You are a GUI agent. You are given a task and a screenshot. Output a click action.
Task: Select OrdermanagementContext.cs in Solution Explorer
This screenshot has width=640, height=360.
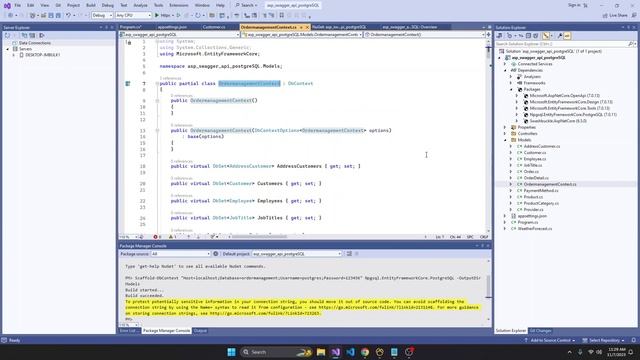(550, 184)
